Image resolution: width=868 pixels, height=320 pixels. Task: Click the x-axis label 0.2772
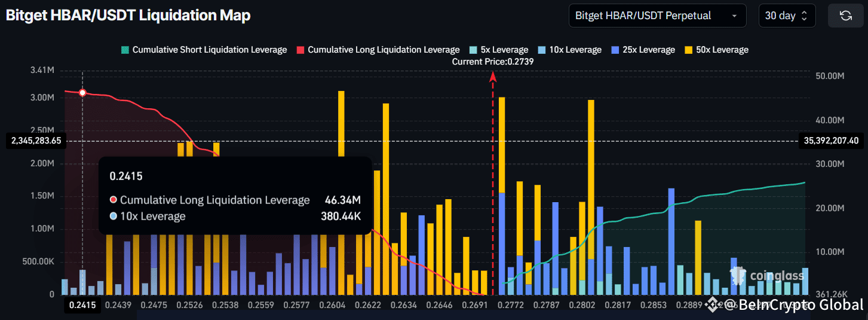click(511, 305)
